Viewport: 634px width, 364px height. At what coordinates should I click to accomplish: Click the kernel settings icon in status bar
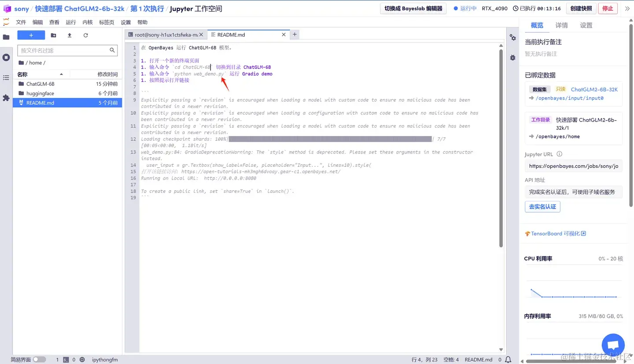82,360
